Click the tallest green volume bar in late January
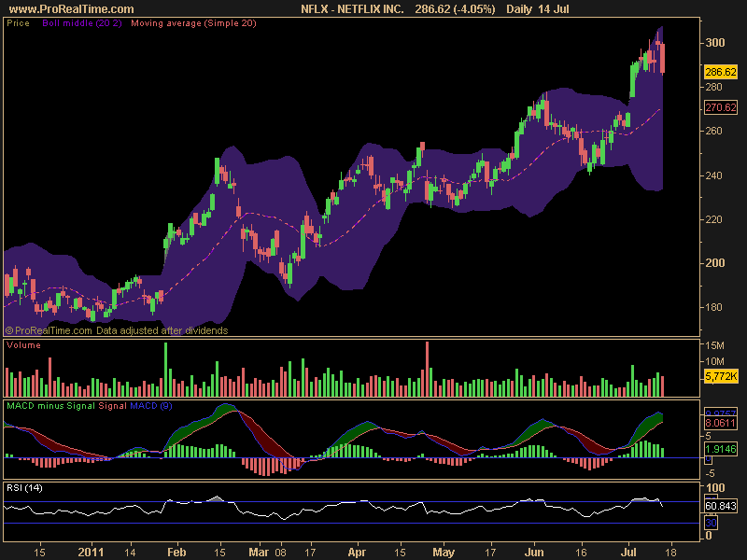 pyautogui.click(x=166, y=370)
